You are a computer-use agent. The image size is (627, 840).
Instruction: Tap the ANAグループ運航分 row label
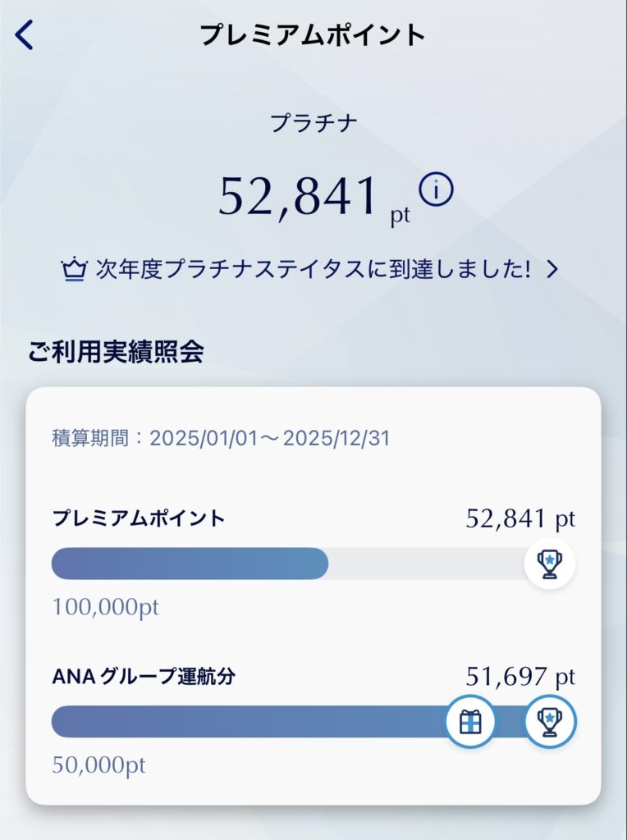(x=149, y=677)
